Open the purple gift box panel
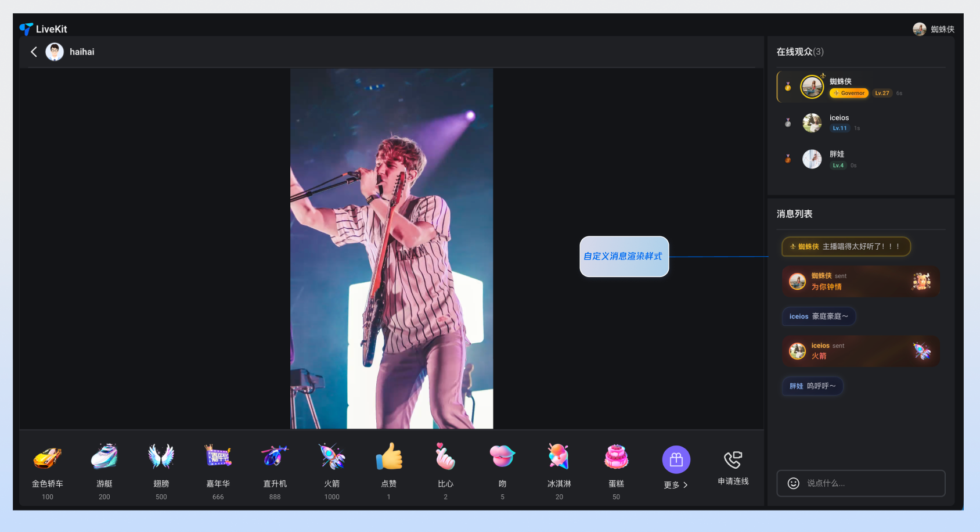This screenshot has width=980, height=532. point(676,460)
